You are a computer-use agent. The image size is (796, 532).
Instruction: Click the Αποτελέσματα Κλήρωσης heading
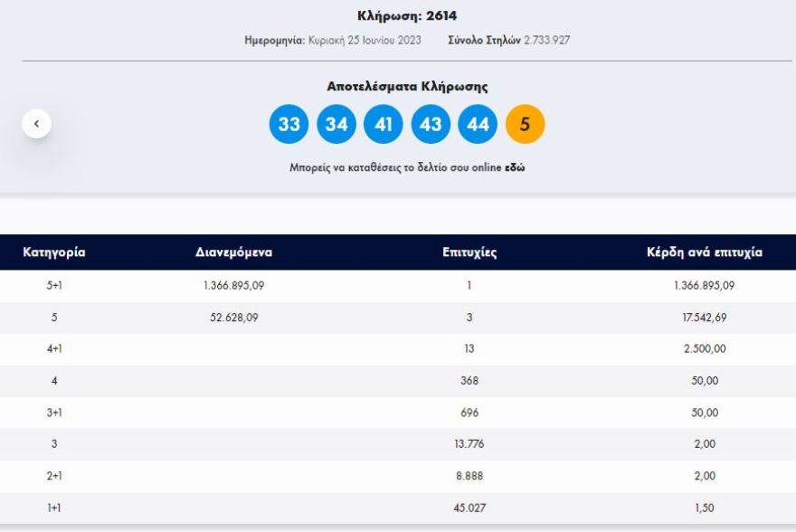[397, 86]
